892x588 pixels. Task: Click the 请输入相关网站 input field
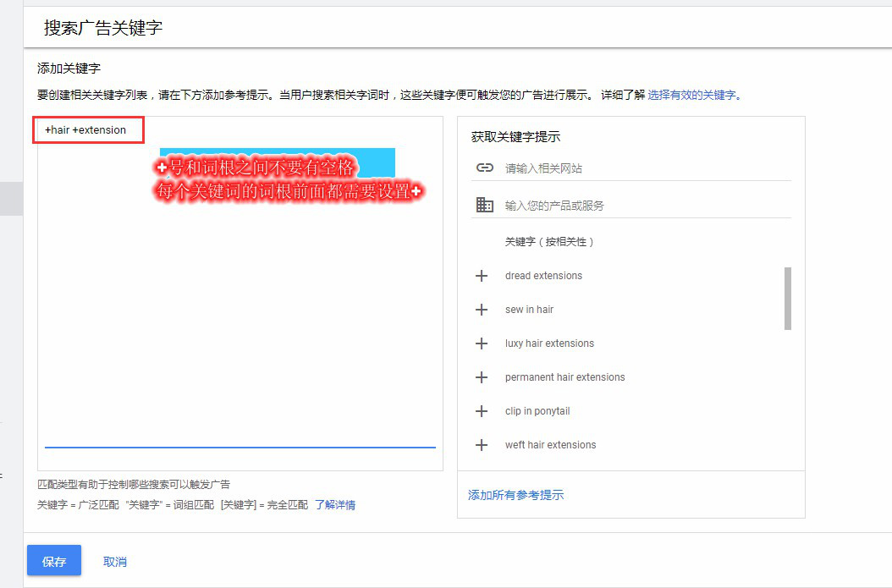643,168
